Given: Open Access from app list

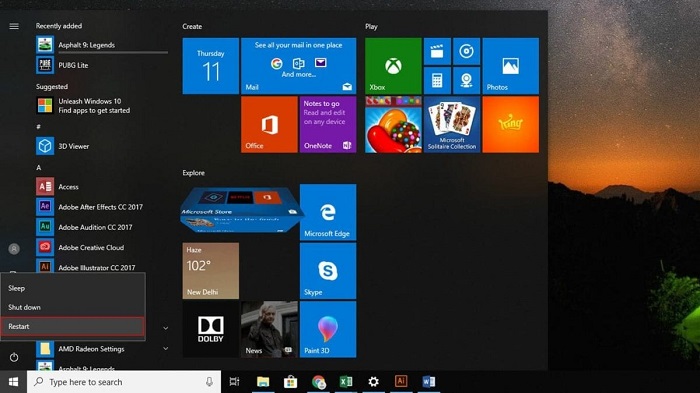Looking at the screenshot, I should point(102,187).
